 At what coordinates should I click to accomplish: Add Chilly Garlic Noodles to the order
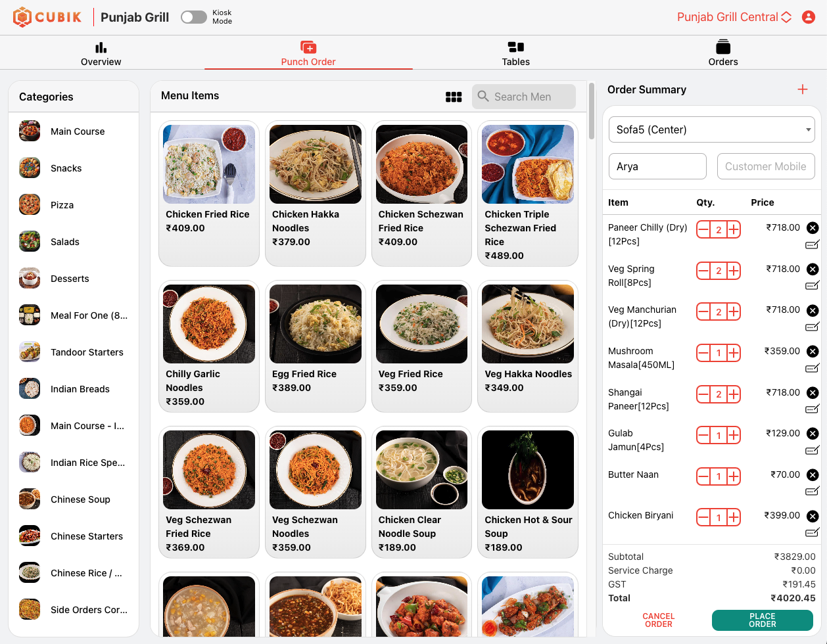(209, 346)
